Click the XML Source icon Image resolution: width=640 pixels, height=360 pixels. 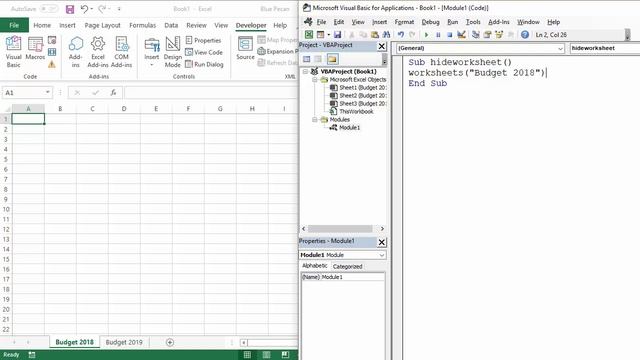[245, 48]
